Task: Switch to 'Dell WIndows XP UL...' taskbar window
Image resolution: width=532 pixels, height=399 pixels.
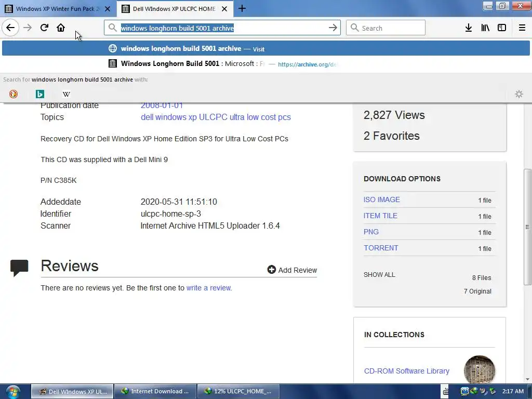Action: coord(73,391)
